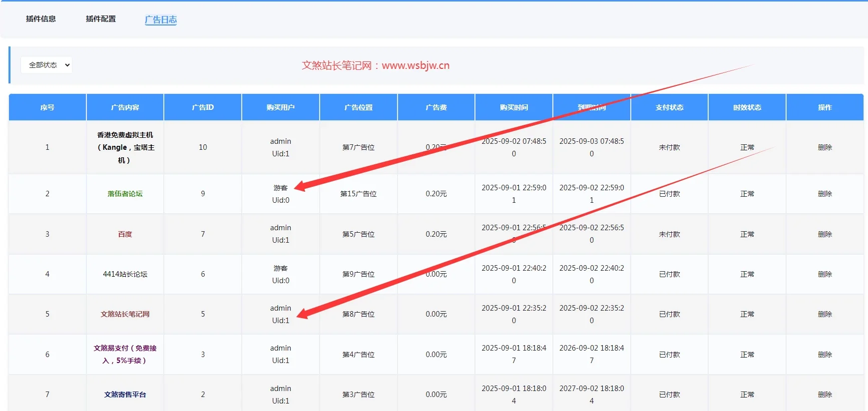Switch to the 插件信息 tab

click(41, 19)
